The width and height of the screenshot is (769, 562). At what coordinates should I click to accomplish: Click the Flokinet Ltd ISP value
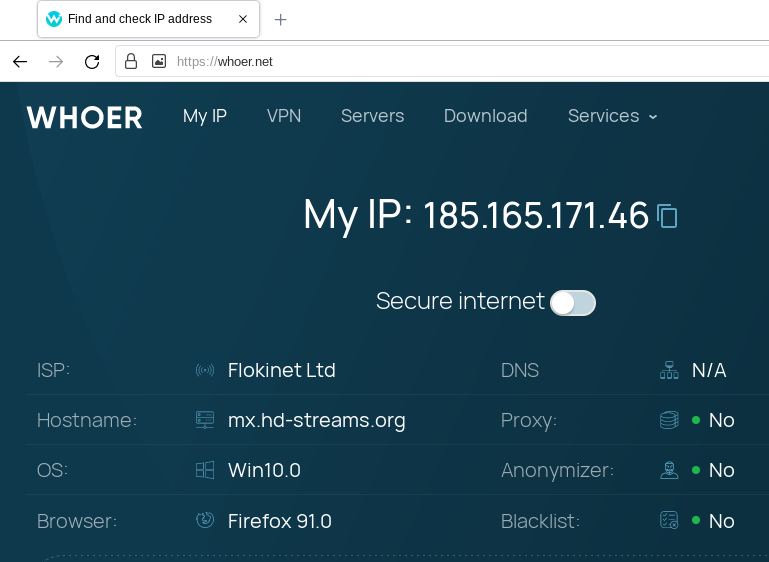[x=282, y=370]
